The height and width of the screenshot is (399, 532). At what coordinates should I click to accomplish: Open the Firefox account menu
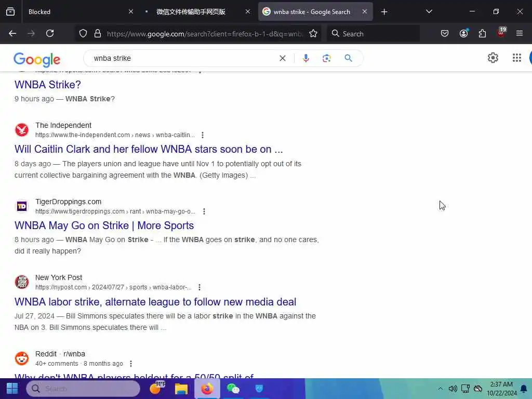(463, 33)
